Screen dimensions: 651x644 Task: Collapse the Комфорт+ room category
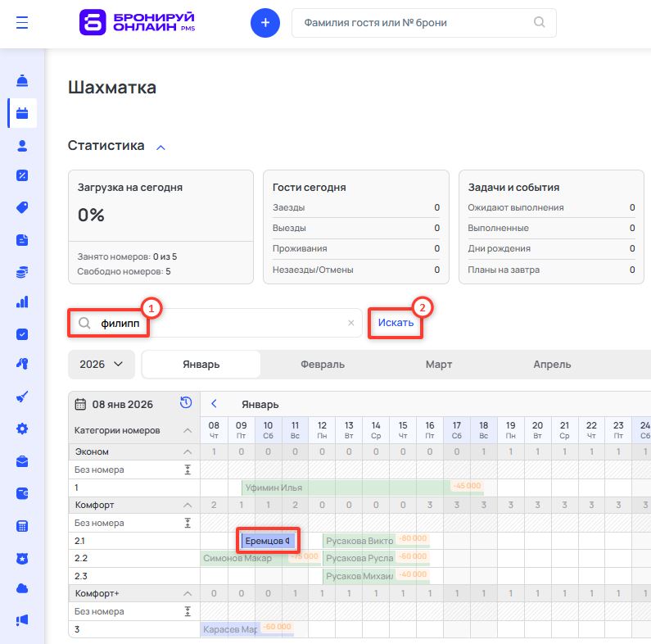[x=187, y=593]
